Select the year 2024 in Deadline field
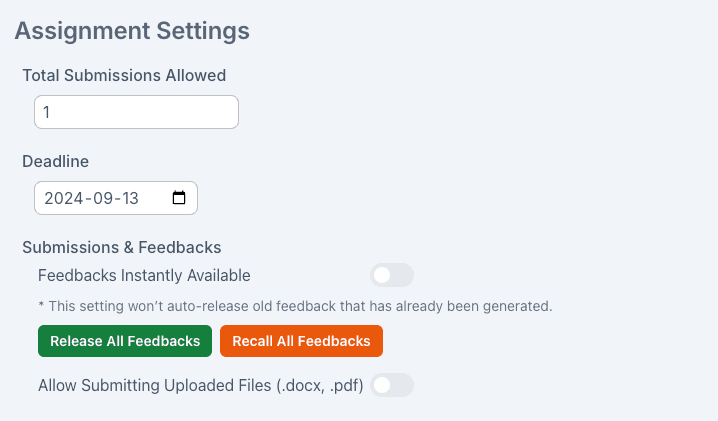The width and height of the screenshot is (718, 421). pos(64,198)
